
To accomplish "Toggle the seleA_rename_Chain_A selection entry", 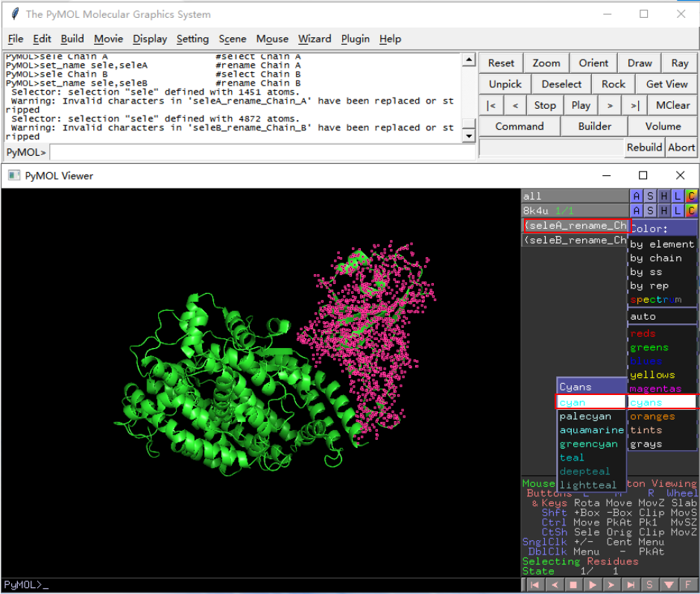I will click(576, 225).
